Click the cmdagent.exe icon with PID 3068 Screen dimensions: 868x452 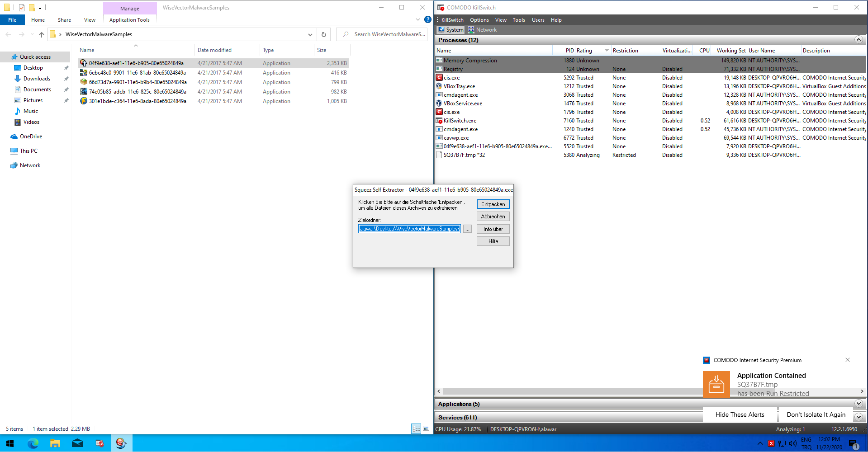point(439,95)
